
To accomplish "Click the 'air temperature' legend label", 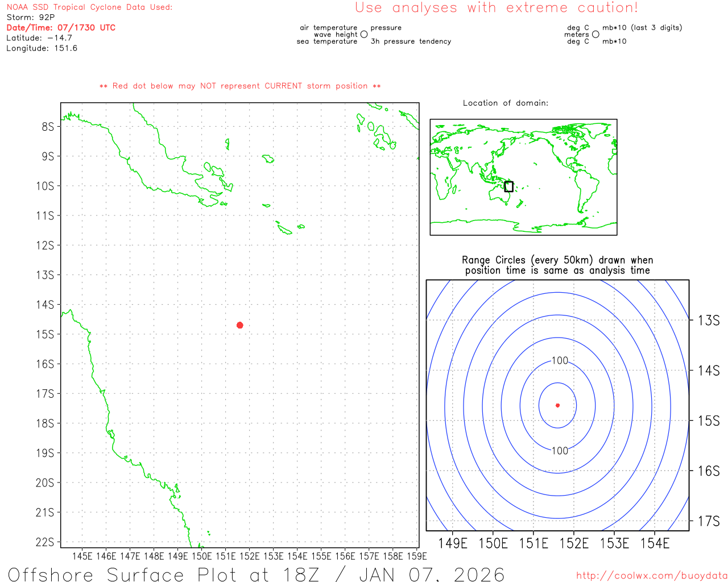I will click(329, 28).
